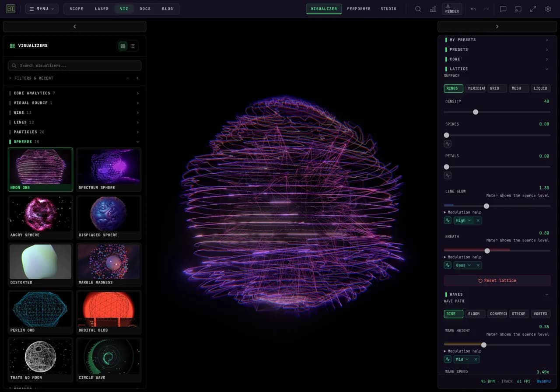Click the undo arrow icon

[473, 9]
